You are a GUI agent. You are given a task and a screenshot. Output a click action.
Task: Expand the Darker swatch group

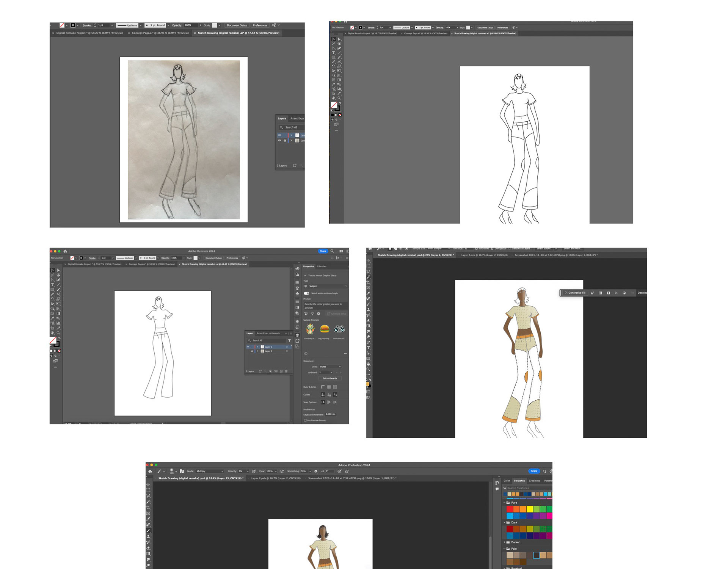point(505,542)
